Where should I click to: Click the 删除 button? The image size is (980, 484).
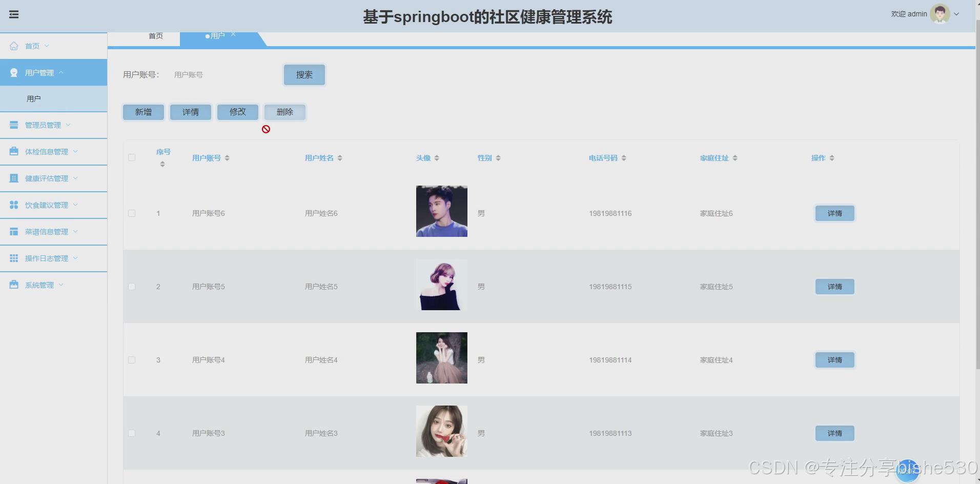(x=285, y=112)
